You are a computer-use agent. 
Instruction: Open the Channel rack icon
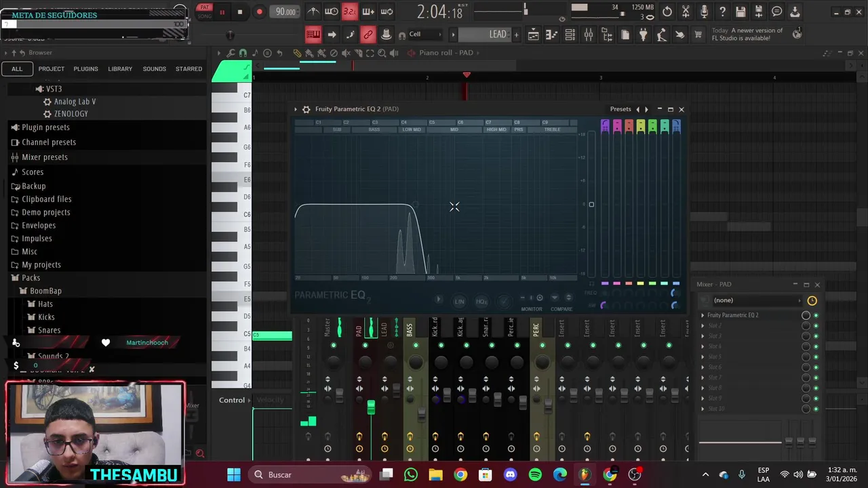570,35
